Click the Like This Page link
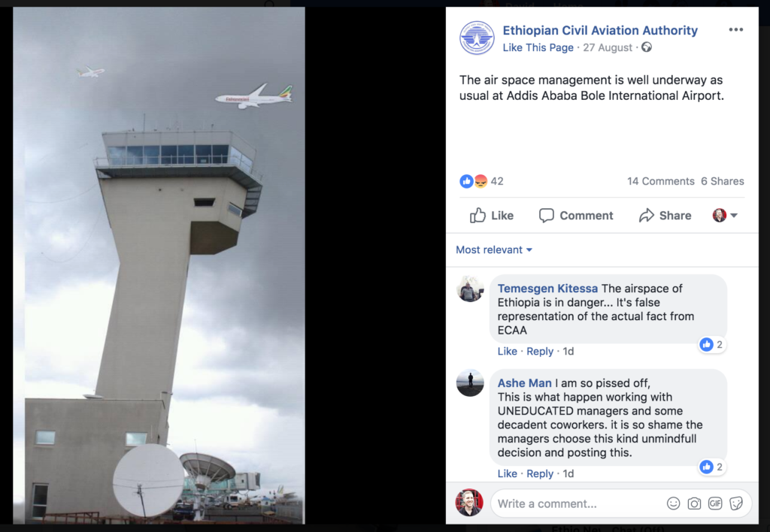The width and height of the screenshot is (770, 532). (x=538, y=47)
